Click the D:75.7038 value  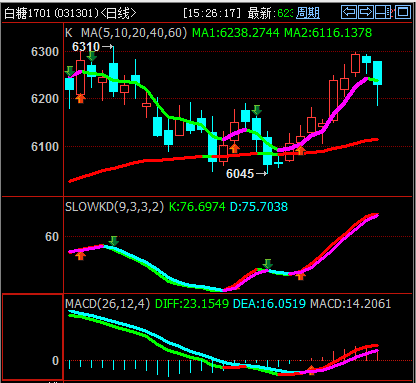259,207
